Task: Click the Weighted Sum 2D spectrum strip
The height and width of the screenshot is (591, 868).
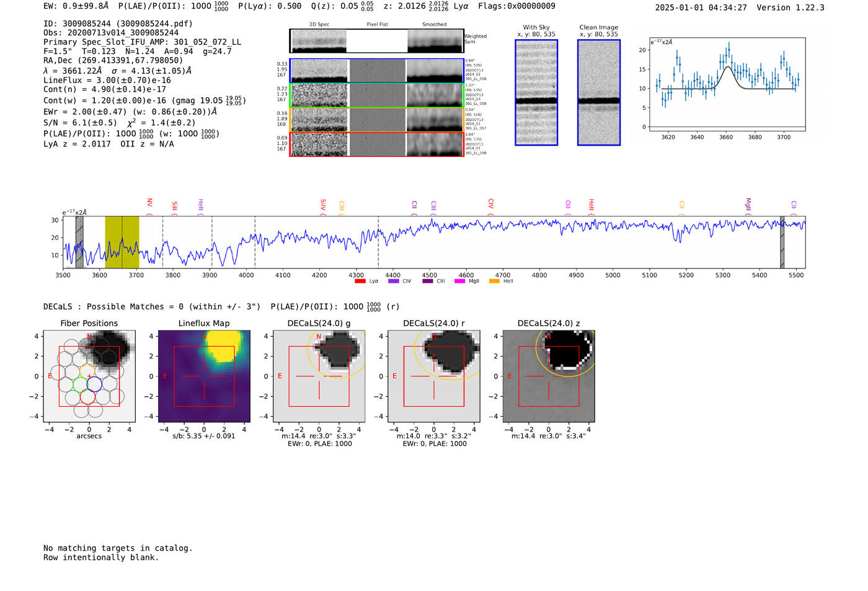Action: click(377, 41)
